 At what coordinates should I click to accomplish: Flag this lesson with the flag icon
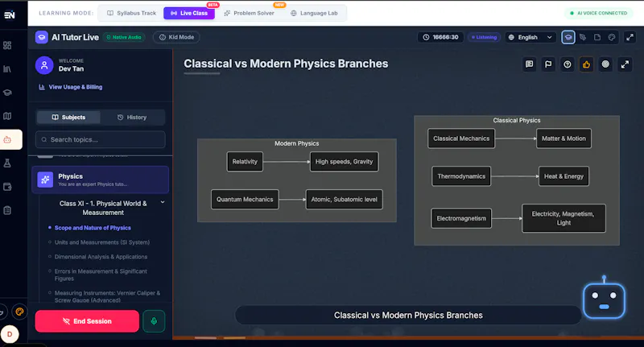coord(548,64)
